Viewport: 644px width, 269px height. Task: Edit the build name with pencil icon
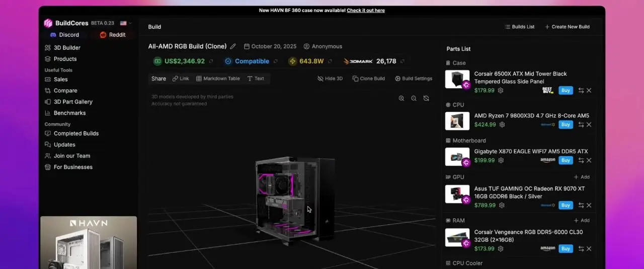233,46
